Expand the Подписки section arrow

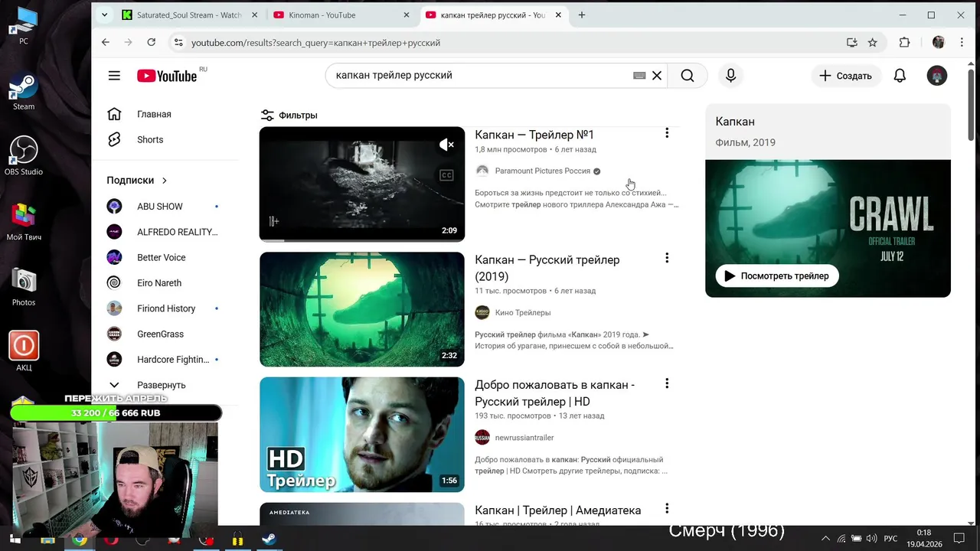point(164,181)
